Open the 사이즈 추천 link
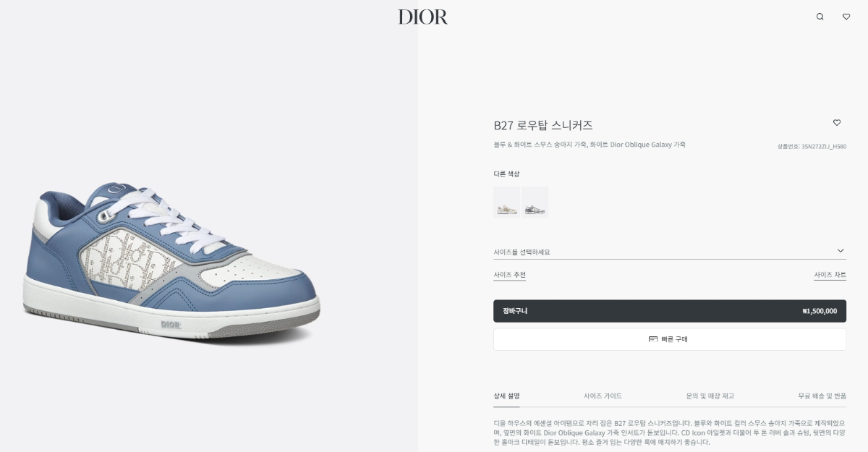This screenshot has height=452, width=868. (510, 276)
